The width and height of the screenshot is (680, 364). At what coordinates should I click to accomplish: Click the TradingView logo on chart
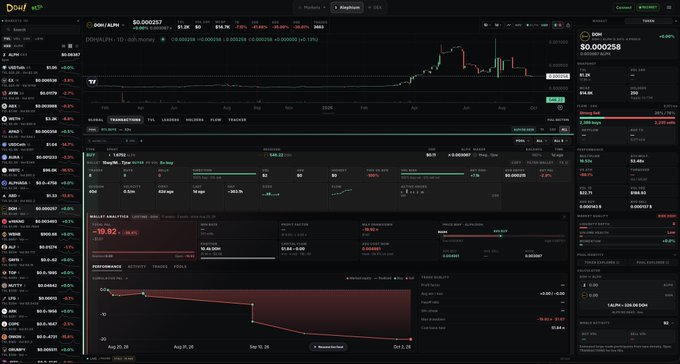[92, 82]
